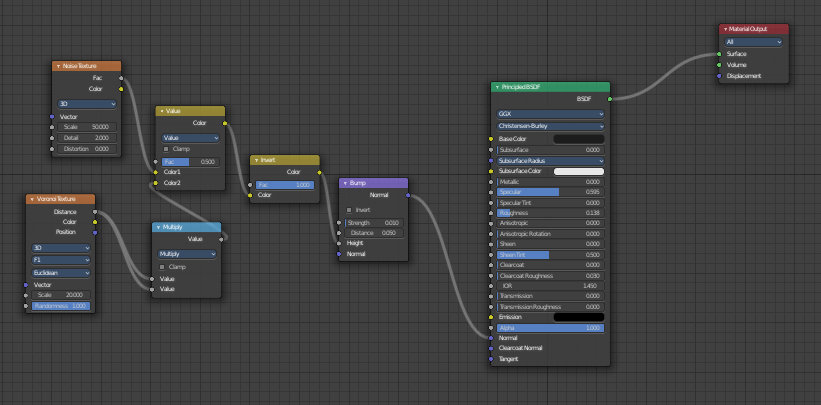Click the Roughness 0.138 slider
Image resolution: width=821 pixels, height=405 pixels.
(550, 213)
